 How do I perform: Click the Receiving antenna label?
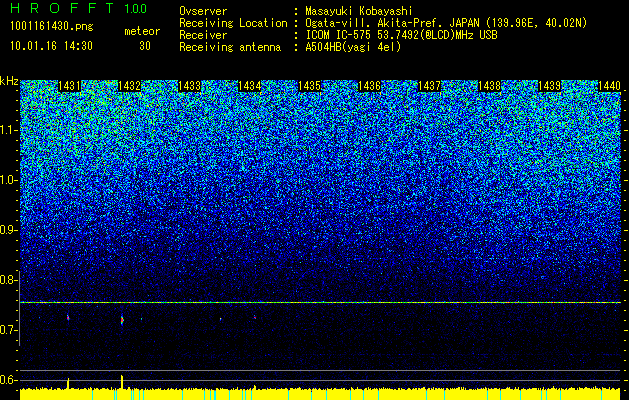click(230, 47)
